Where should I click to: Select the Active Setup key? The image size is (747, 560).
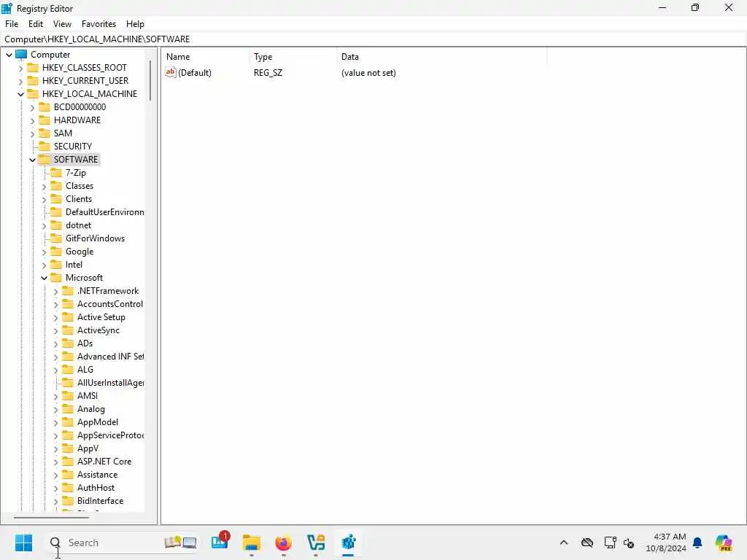tap(101, 317)
